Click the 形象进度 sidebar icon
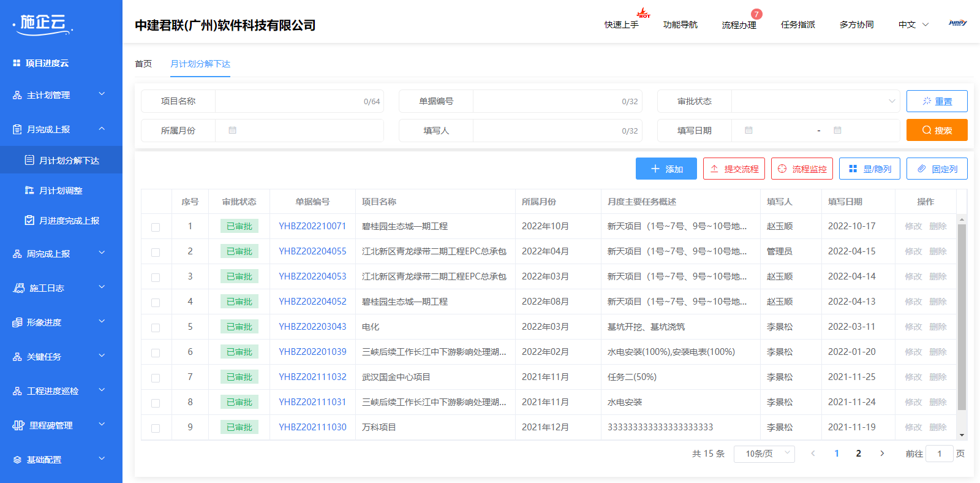 (x=17, y=322)
